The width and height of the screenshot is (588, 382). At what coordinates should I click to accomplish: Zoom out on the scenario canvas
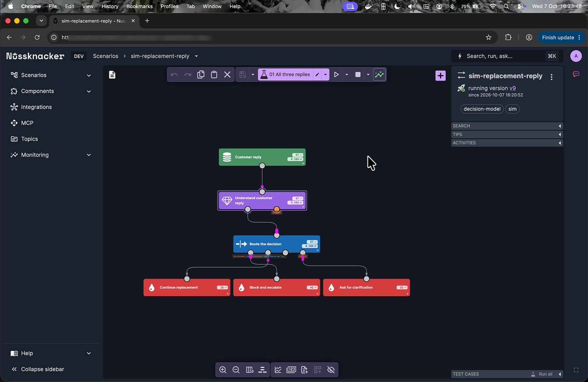tap(236, 370)
